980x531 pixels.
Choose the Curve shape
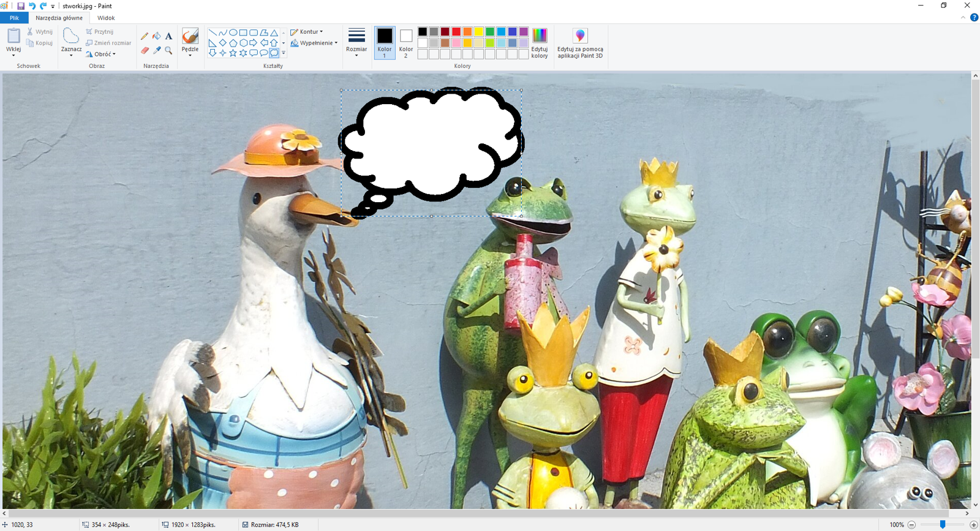223,32
